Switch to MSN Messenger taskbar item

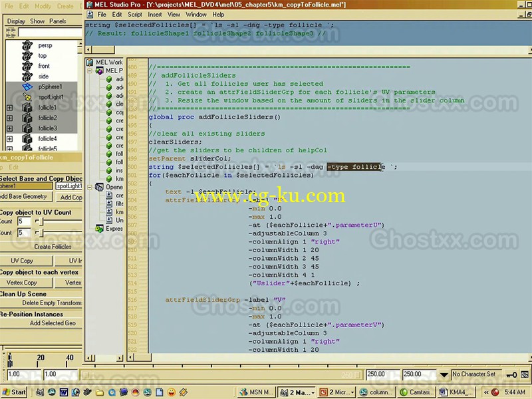[x=257, y=392]
